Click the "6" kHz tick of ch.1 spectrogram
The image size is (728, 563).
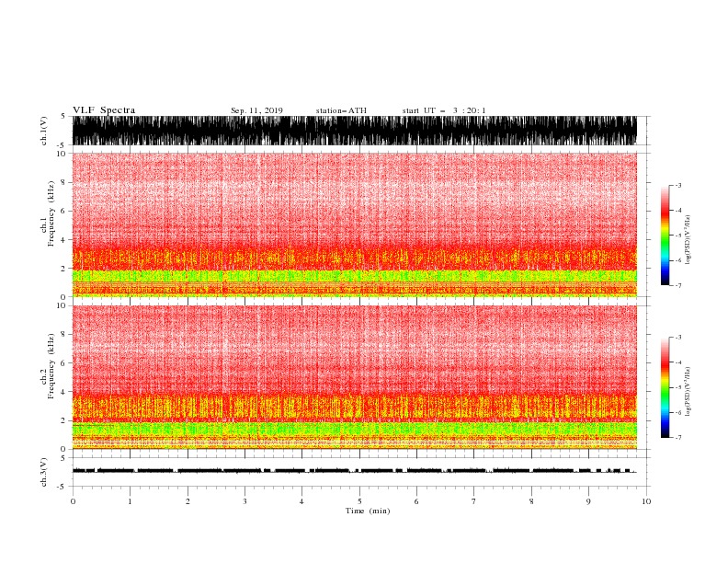tap(64, 211)
